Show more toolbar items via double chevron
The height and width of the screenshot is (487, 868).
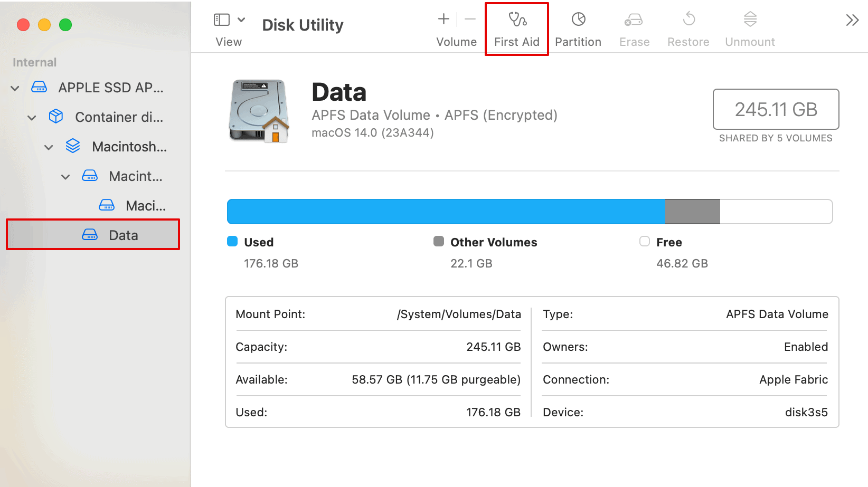click(x=852, y=21)
